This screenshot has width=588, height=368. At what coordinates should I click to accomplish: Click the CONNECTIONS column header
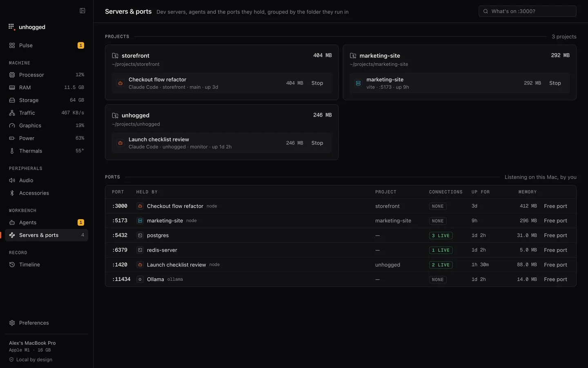(445, 192)
